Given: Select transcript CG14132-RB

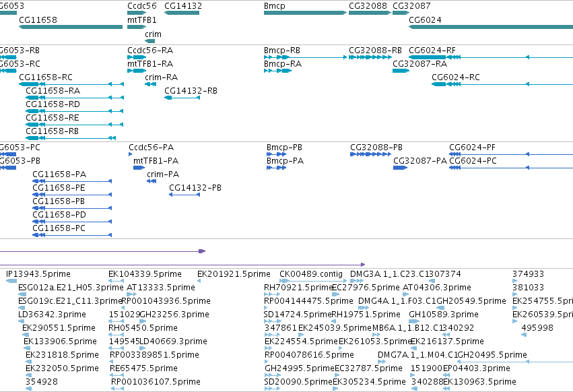Looking at the screenshot, I should 182,98.
